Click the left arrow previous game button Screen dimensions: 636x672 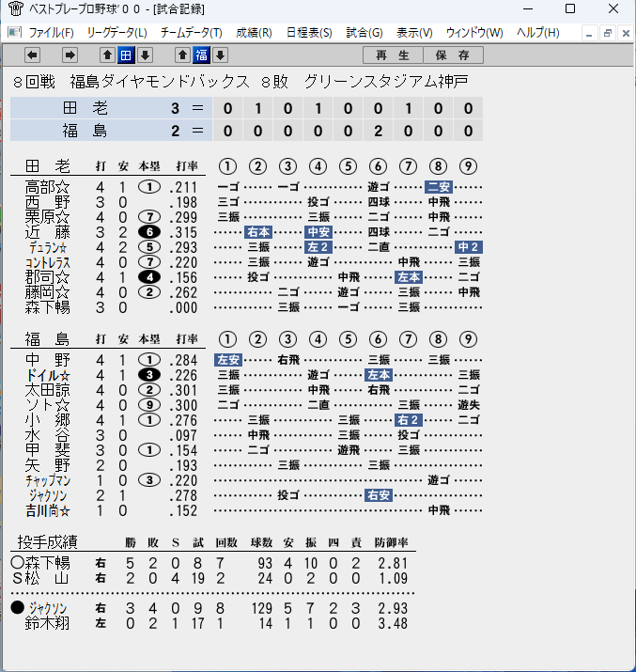(33, 55)
